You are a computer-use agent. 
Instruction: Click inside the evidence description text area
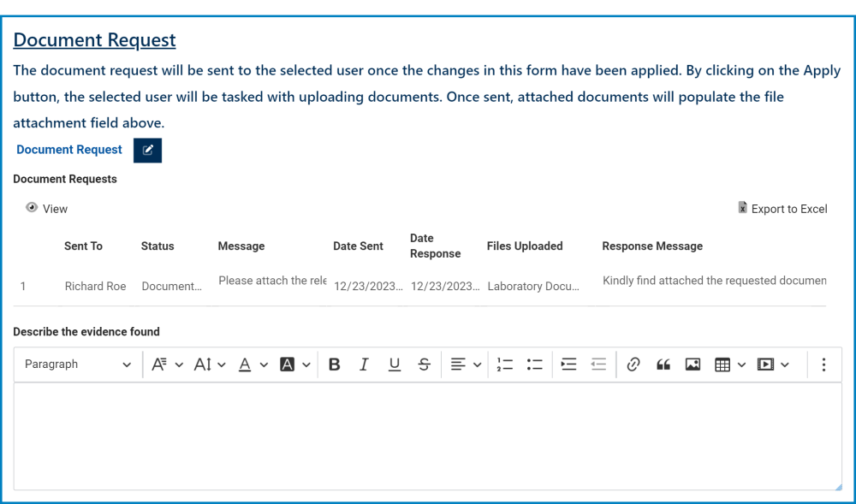(x=427, y=436)
